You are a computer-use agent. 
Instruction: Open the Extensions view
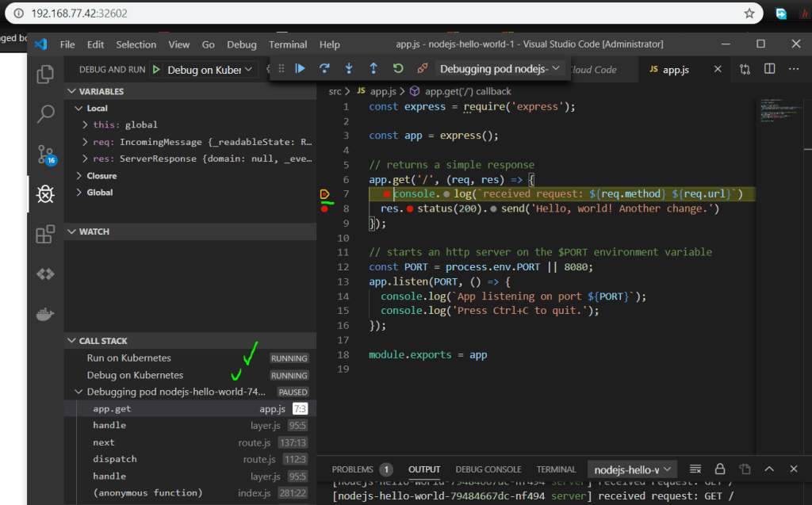pyautogui.click(x=45, y=234)
